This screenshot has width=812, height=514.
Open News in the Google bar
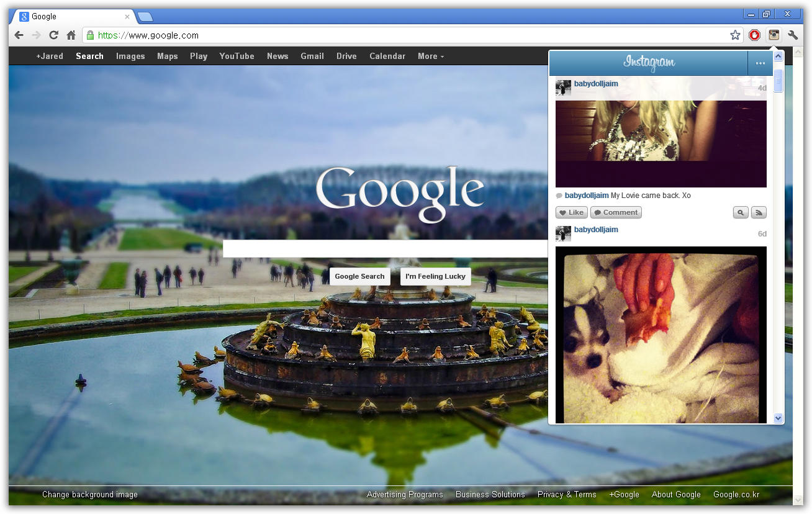tap(277, 56)
